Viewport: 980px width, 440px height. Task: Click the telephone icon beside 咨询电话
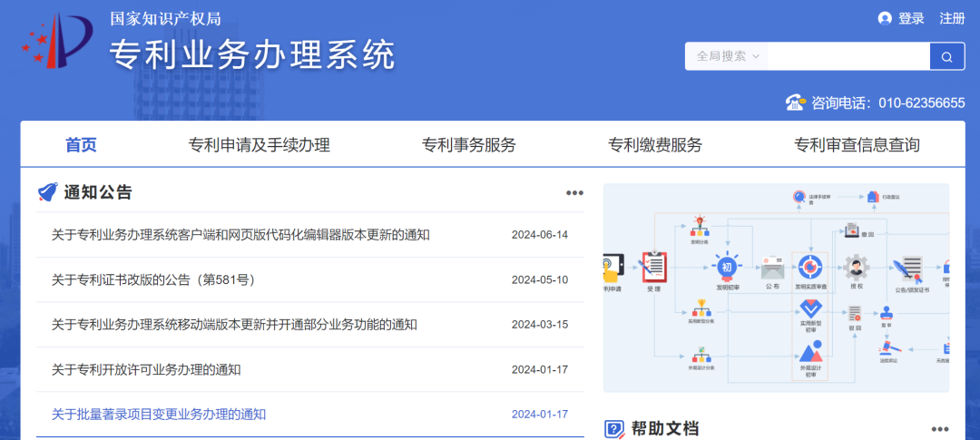(795, 102)
